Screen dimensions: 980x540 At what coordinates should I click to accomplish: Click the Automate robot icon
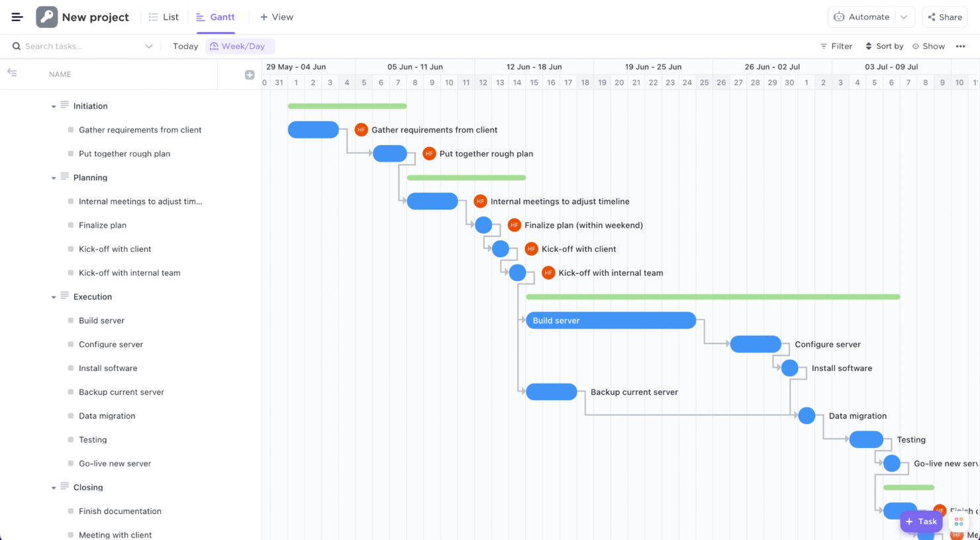click(839, 17)
